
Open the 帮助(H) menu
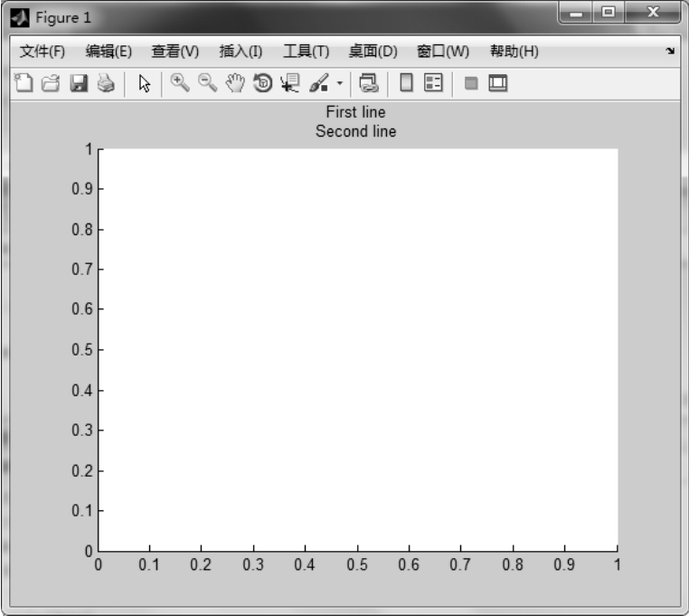pyautogui.click(x=514, y=52)
